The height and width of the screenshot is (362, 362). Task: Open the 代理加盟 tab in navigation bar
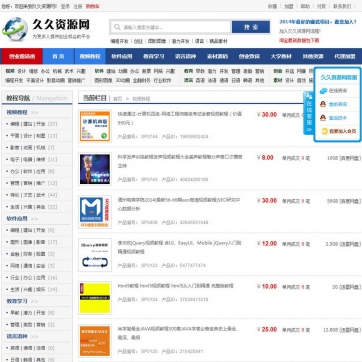pyautogui.click(x=345, y=56)
